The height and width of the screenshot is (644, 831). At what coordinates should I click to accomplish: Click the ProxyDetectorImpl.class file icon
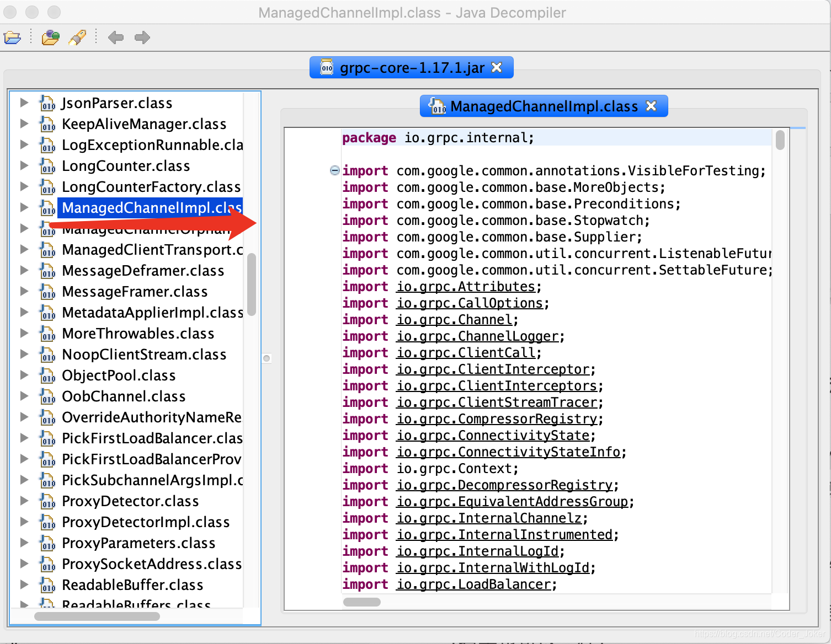tap(47, 522)
